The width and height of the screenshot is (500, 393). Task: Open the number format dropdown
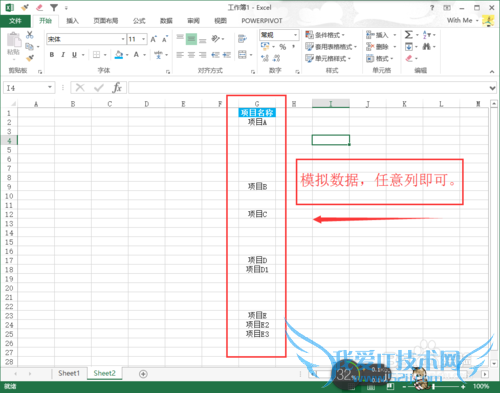(x=295, y=35)
